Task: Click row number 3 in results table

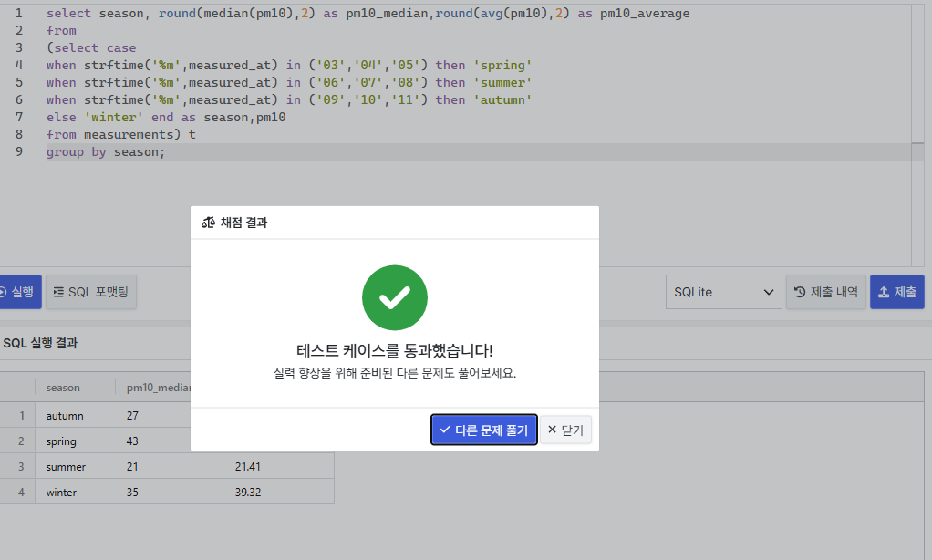Action: coord(21,467)
